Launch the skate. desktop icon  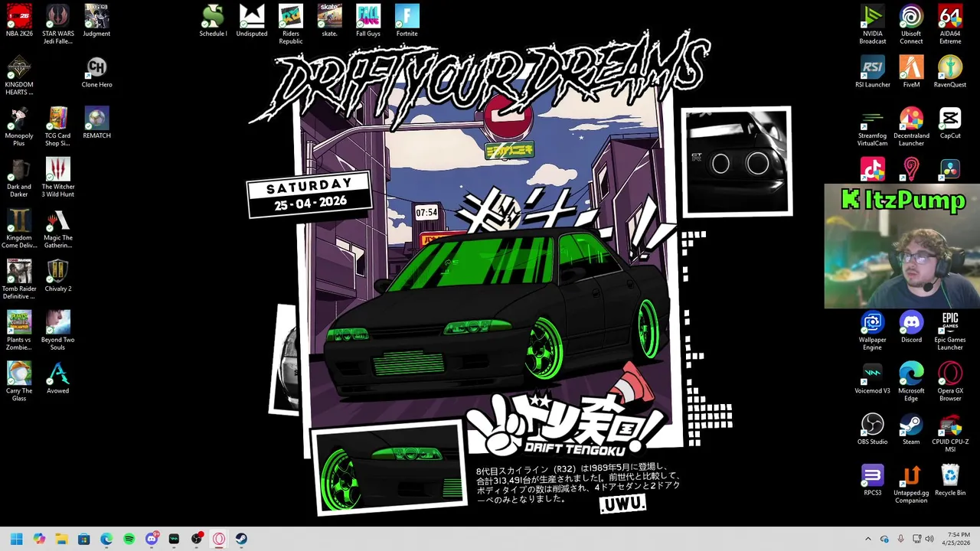(x=329, y=21)
